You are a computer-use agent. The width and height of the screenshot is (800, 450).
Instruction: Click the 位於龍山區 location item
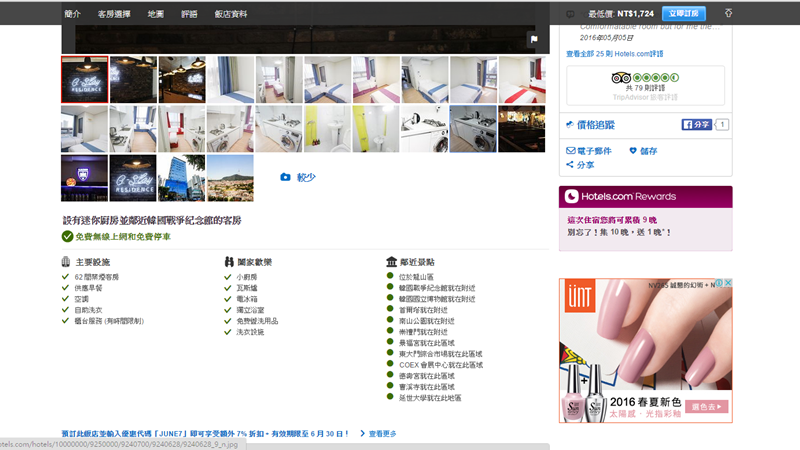tap(416, 277)
